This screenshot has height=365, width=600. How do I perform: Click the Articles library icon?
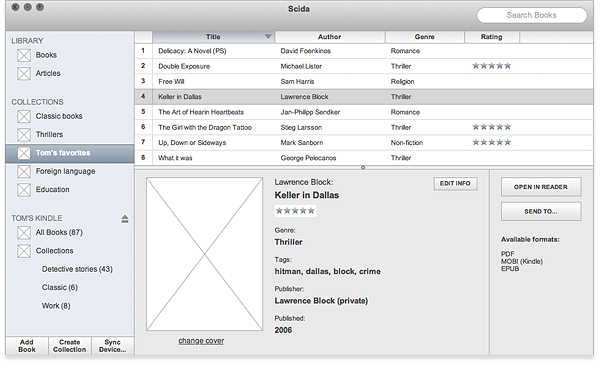coord(24,73)
